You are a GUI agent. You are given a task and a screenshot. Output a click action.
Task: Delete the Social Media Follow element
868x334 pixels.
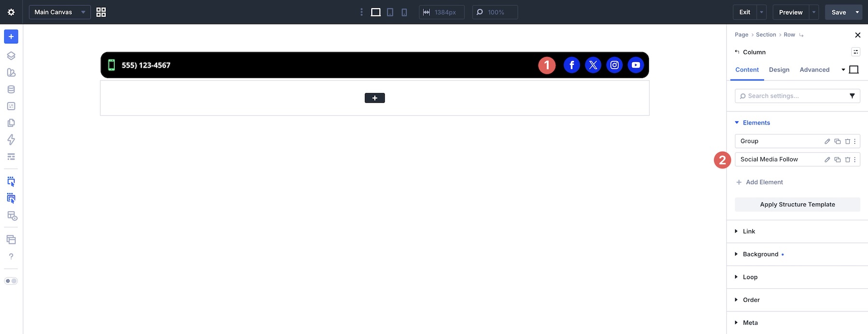847,160
